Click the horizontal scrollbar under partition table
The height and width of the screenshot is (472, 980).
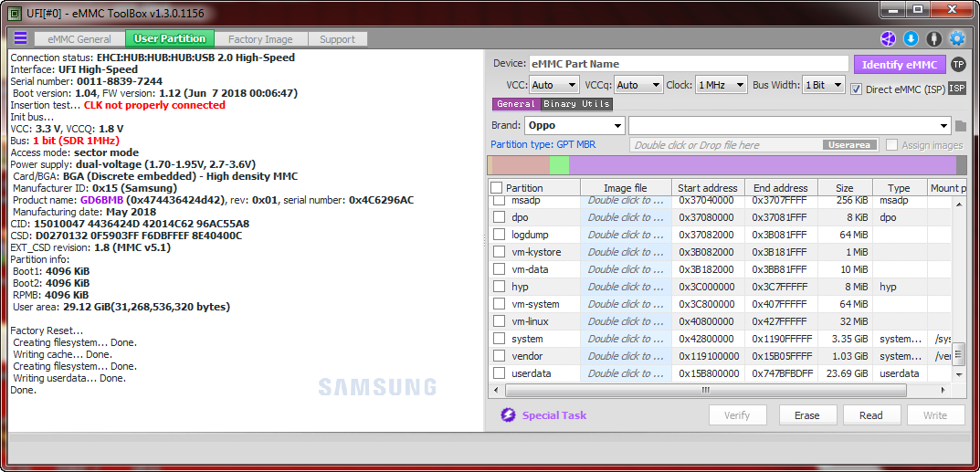[x=705, y=390]
